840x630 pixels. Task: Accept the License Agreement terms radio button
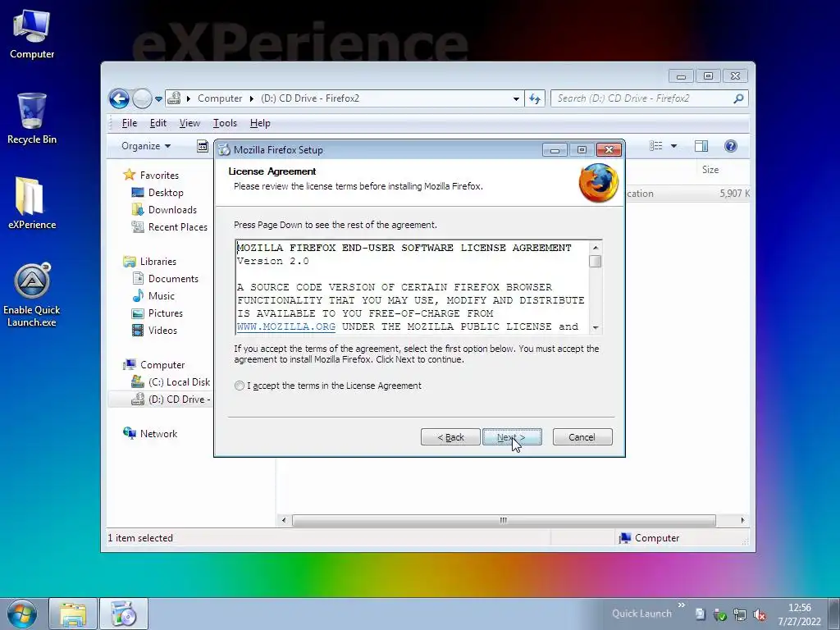240,386
